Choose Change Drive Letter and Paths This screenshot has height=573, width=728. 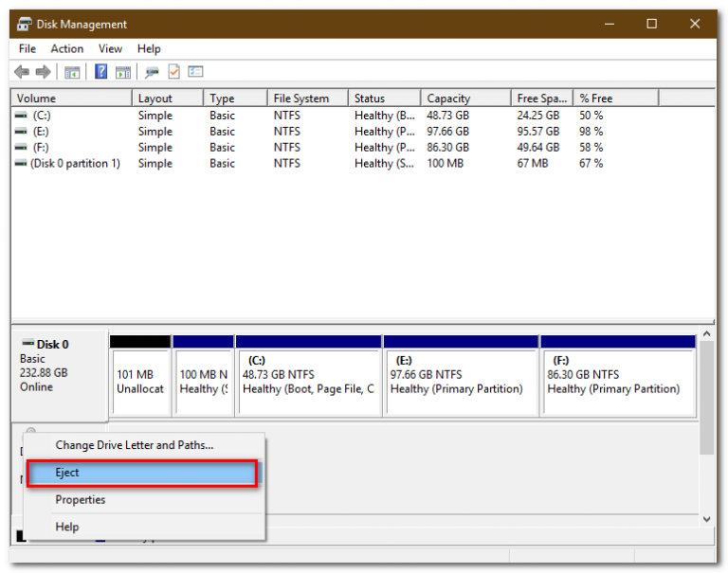pyautogui.click(x=144, y=445)
